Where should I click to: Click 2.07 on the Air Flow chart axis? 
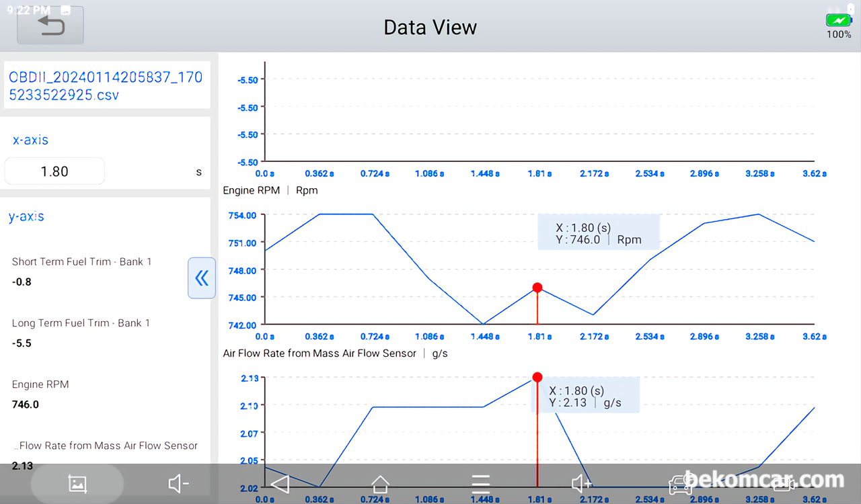click(x=249, y=433)
